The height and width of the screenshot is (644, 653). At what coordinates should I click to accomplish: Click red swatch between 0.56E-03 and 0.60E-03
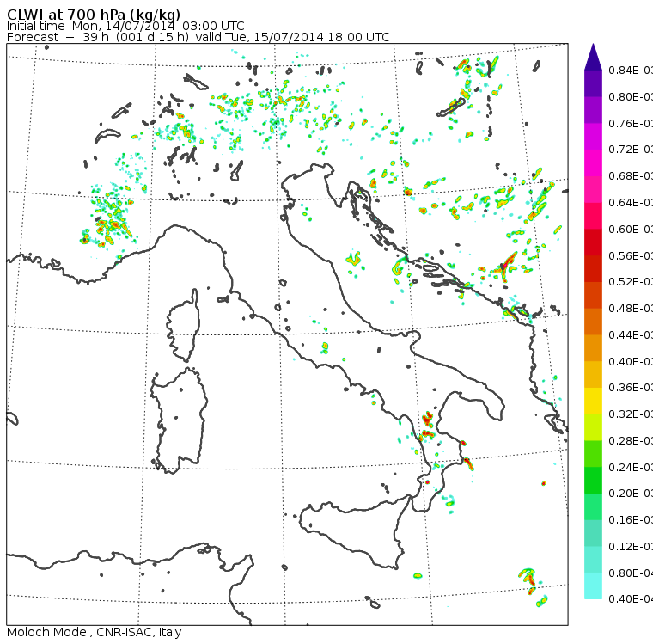click(593, 242)
